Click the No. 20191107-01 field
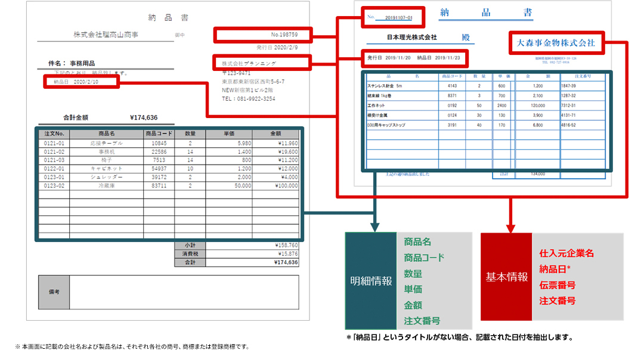This screenshot has width=644, height=350. 392,17
